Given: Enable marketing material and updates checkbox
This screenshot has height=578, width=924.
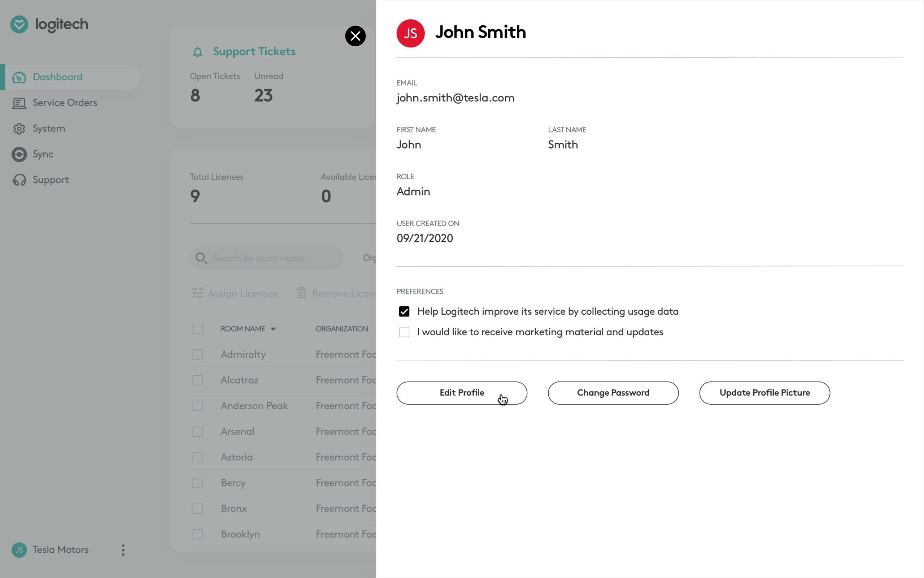Looking at the screenshot, I should [x=404, y=332].
